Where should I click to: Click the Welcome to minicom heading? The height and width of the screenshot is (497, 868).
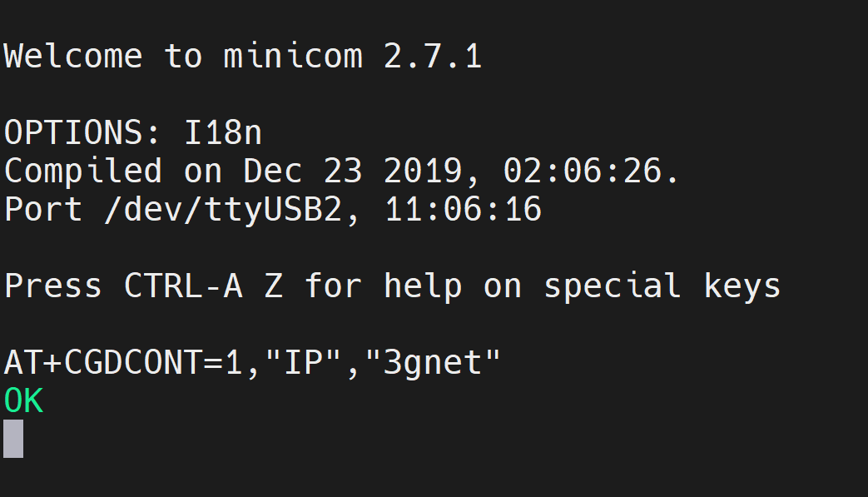(x=242, y=56)
